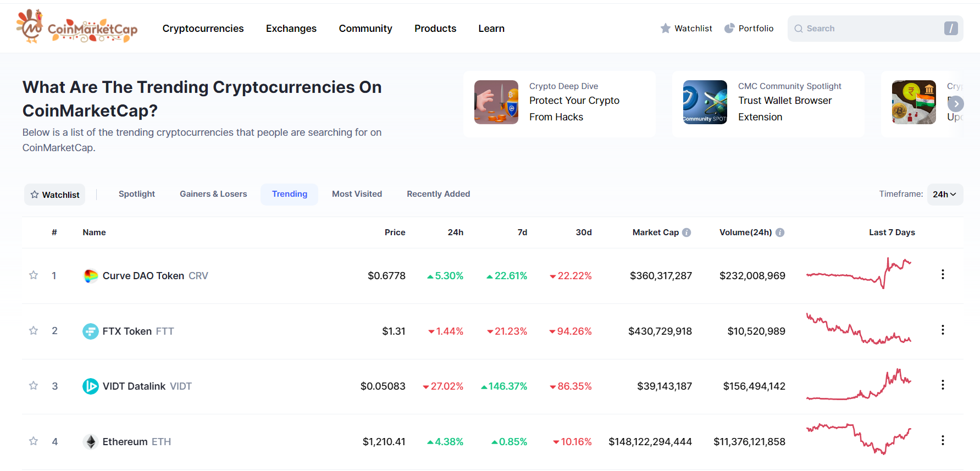Image resolution: width=980 pixels, height=471 pixels.
Task: Click the Volume(24h) info icon
Action: [780, 232]
